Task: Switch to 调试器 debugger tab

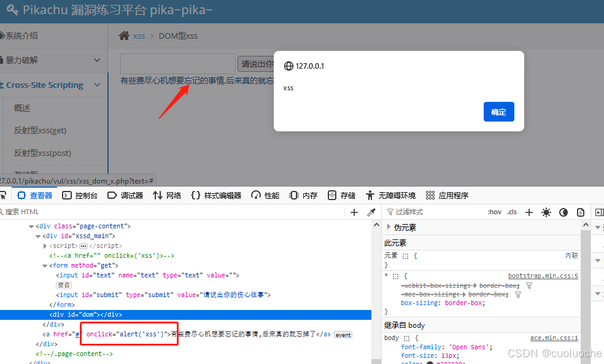Action: pos(125,196)
